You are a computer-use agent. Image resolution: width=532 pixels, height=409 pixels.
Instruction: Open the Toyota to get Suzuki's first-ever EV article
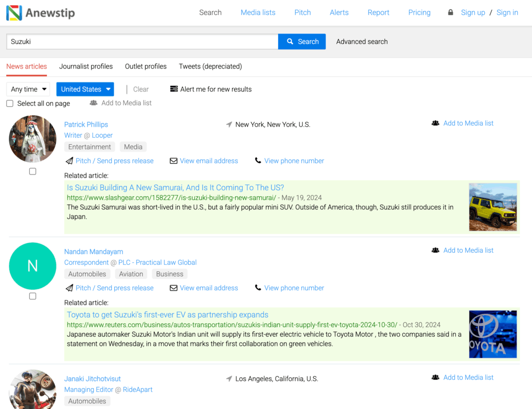167,314
